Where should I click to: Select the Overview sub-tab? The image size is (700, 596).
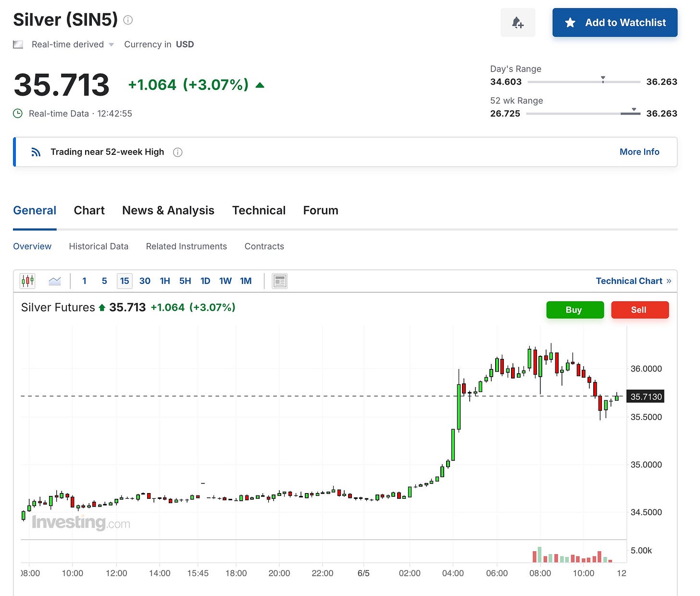pos(32,246)
